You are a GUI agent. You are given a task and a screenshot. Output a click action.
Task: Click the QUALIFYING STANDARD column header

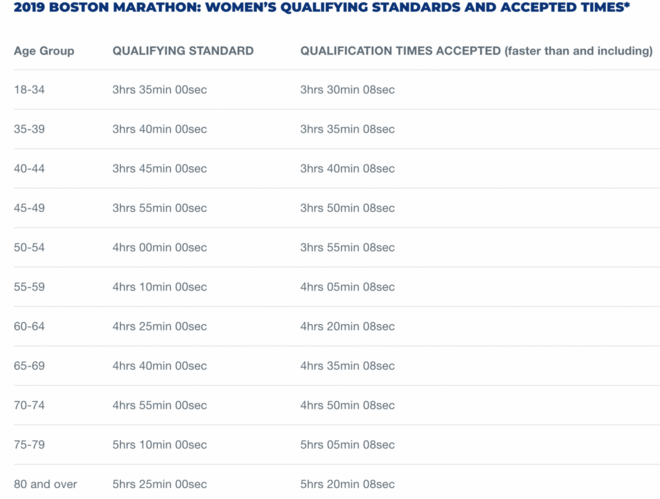pyautogui.click(x=183, y=51)
